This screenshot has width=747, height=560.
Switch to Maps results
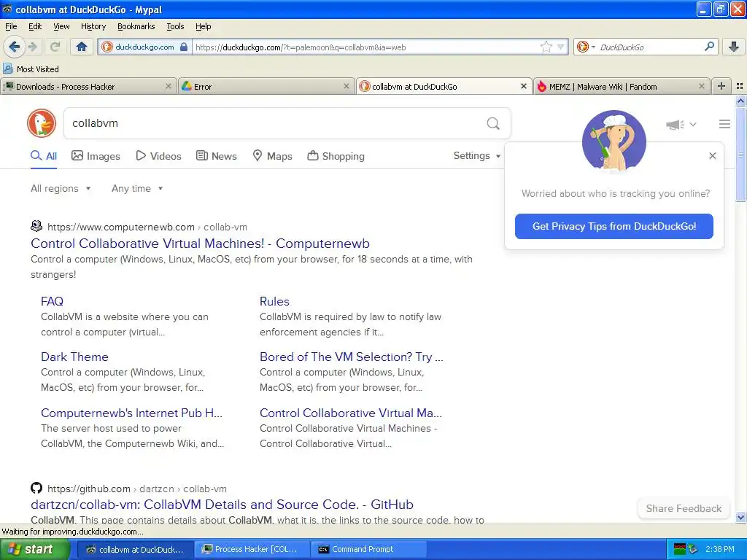coord(272,156)
